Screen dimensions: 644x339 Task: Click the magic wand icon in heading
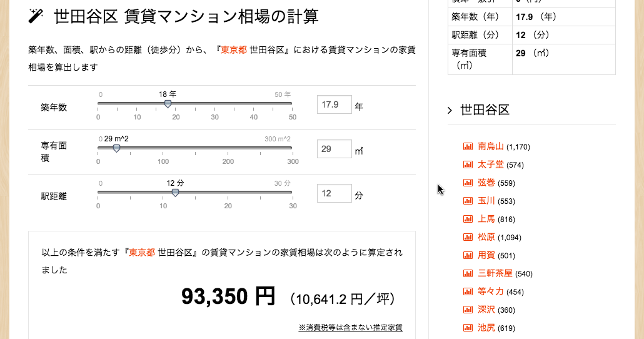pyautogui.click(x=36, y=16)
